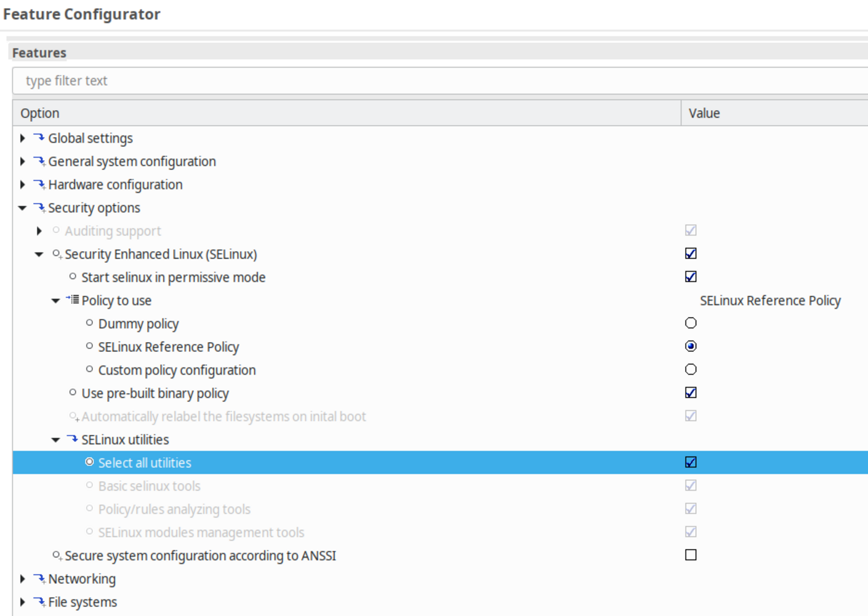
Task: Click the circle icon next to "Dummy policy"
Action: click(88, 322)
